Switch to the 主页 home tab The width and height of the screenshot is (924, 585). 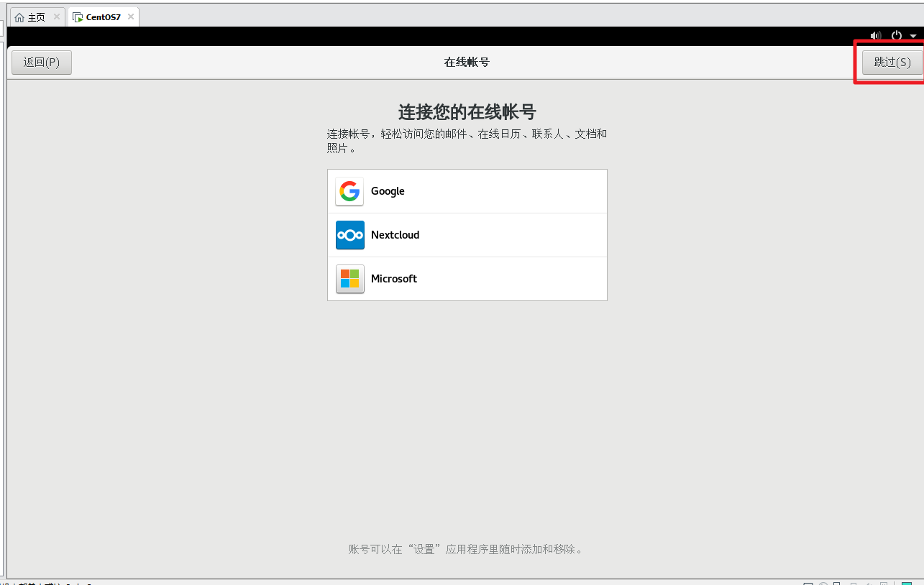point(36,17)
